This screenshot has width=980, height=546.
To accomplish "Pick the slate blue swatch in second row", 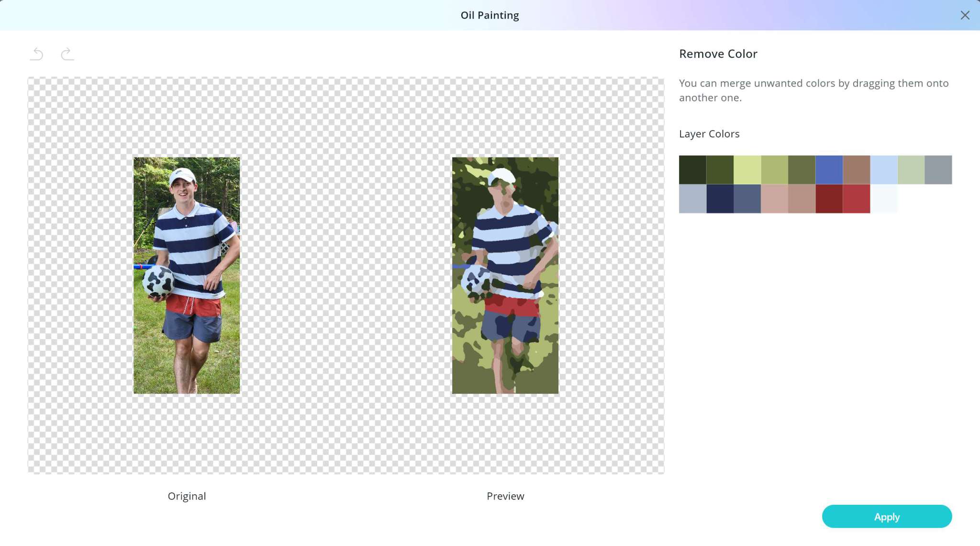I will [747, 199].
